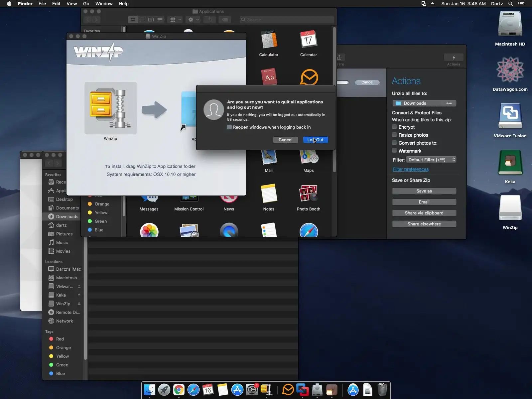This screenshot has width=532, height=399.
Task: Select the Keka volume on desktop
Action: [510, 163]
